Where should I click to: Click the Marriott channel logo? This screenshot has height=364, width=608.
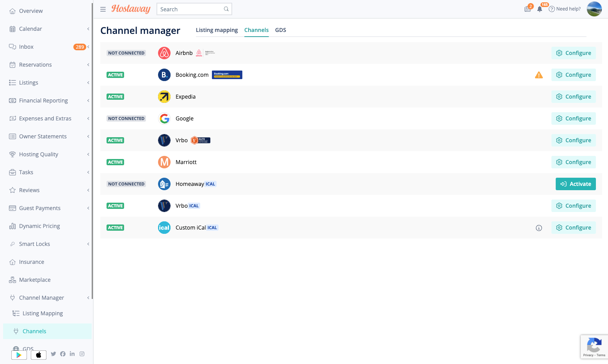click(164, 162)
